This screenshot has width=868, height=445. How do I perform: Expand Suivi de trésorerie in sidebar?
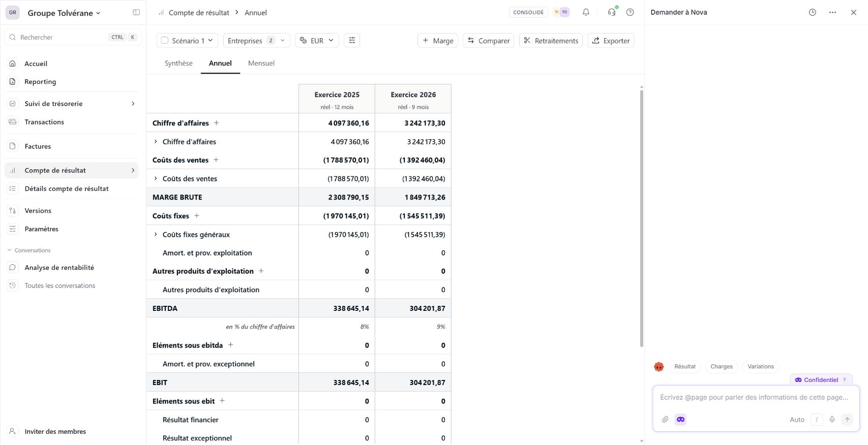[x=133, y=104]
